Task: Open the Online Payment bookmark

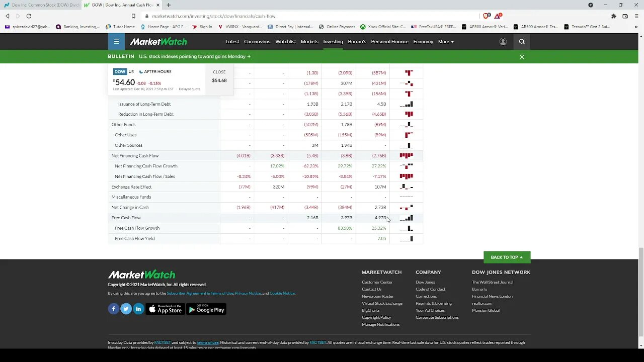Action: point(337,27)
